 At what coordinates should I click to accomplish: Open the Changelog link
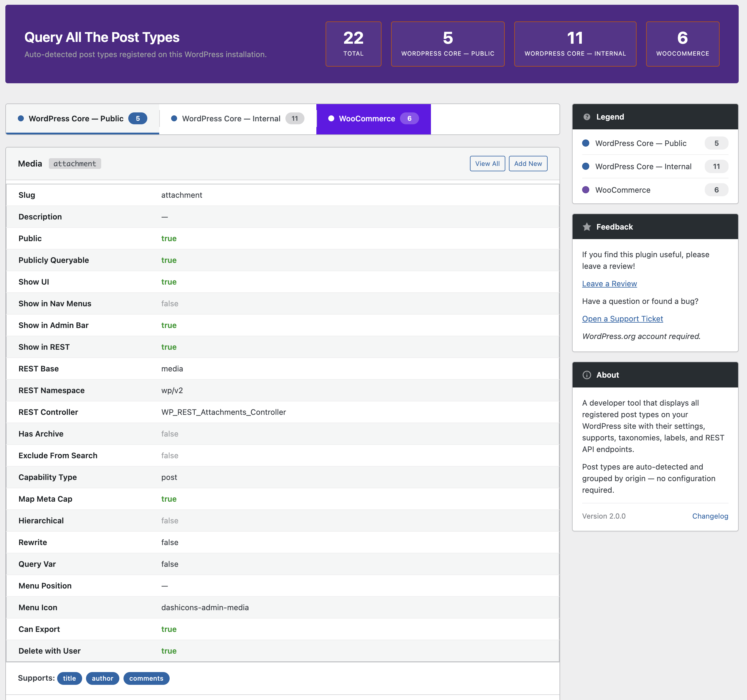pos(710,516)
